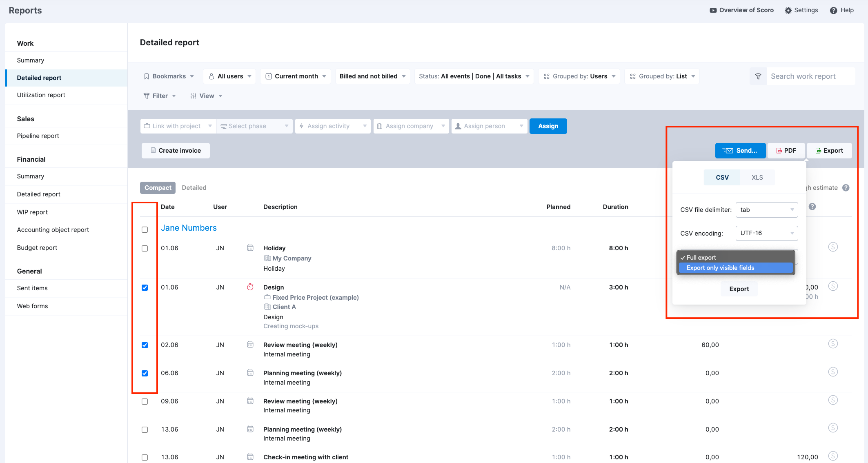The image size is (868, 463).
Task: Click the dollar icon in Design row
Action: (x=833, y=286)
